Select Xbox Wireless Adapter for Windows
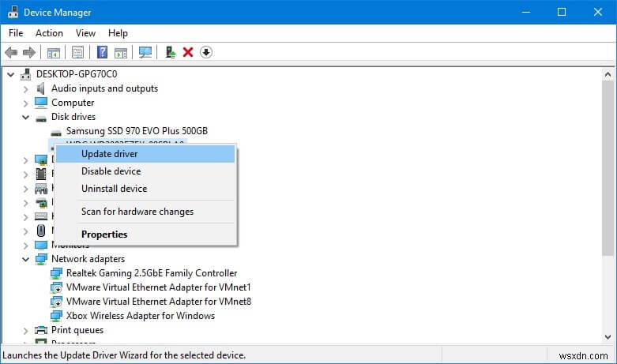The height and width of the screenshot is (364, 617). (x=141, y=316)
